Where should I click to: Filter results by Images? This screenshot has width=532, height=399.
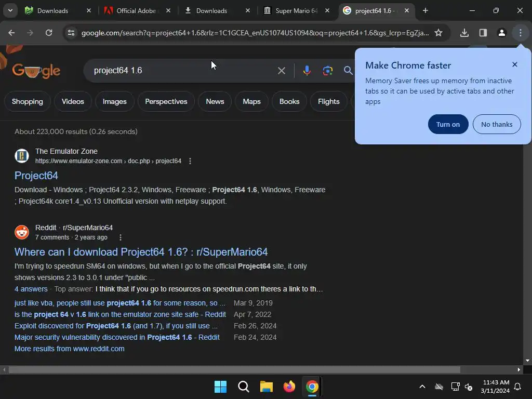[x=114, y=101]
